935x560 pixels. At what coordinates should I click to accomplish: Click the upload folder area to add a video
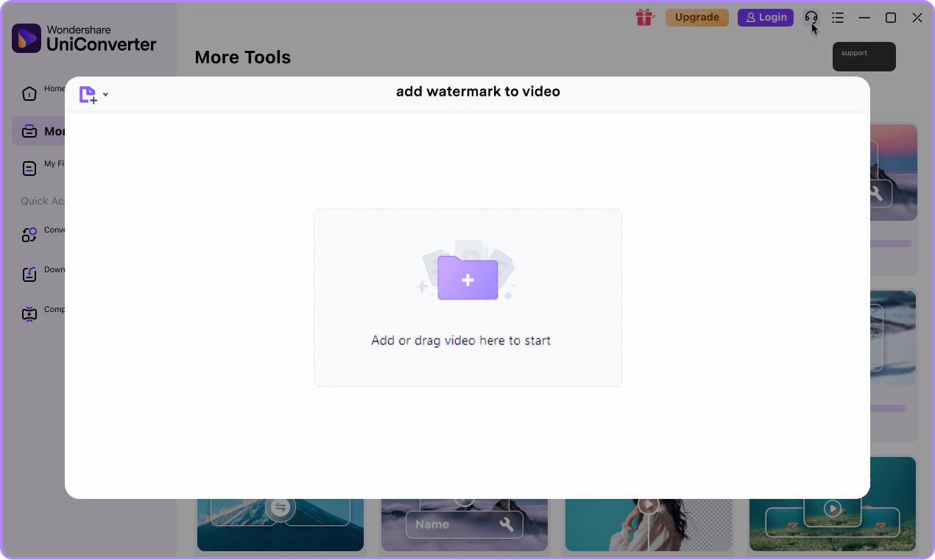click(467, 298)
